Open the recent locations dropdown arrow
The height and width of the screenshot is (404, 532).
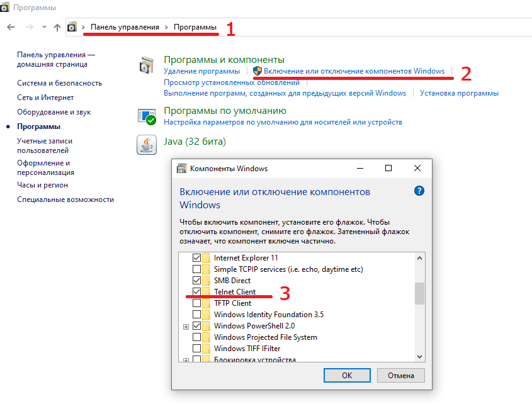click(44, 27)
